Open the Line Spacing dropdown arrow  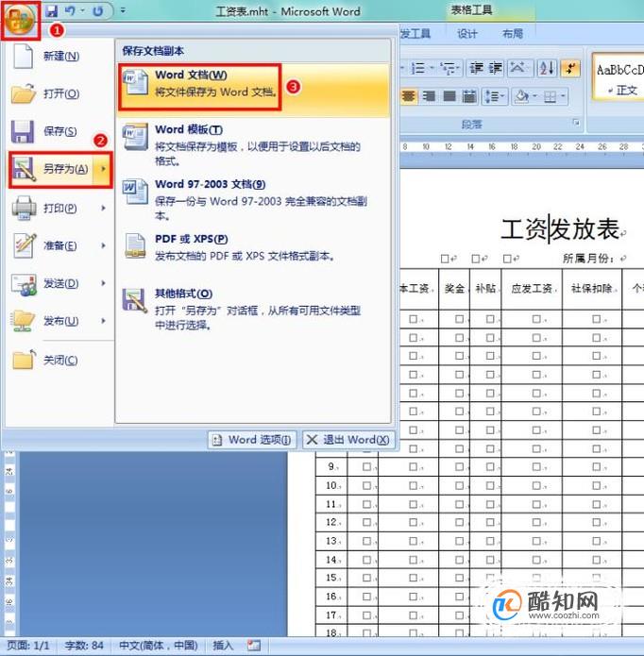click(x=503, y=96)
